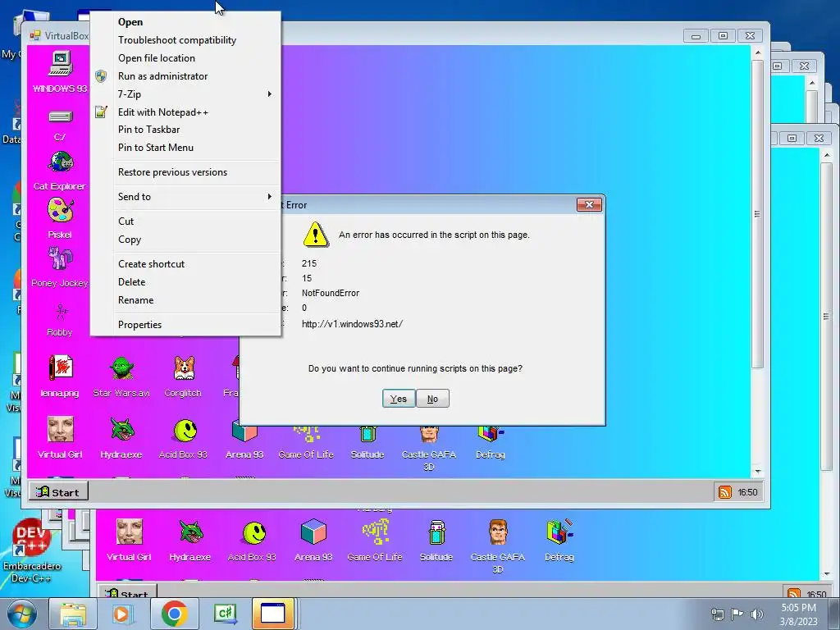Choose Create shortcut
840x630 pixels.
(185, 264)
